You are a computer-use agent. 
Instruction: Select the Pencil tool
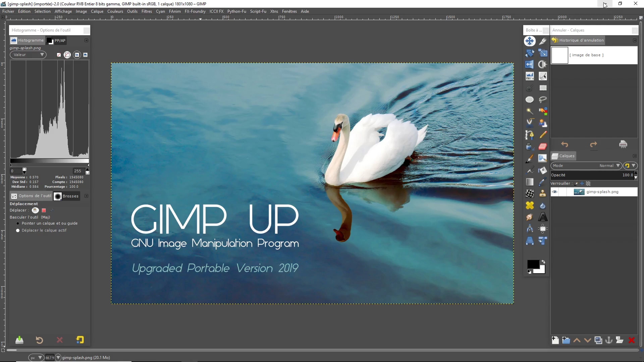tap(543, 135)
